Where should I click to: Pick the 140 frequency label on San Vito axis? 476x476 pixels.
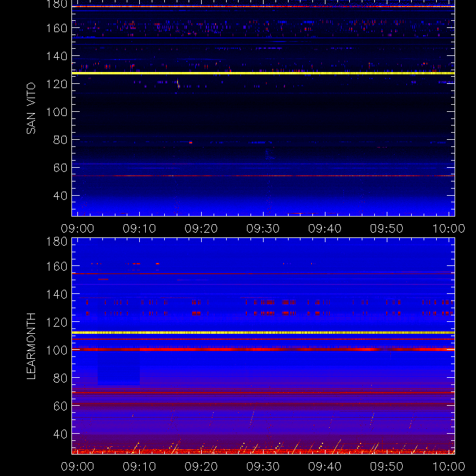click(x=57, y=56)
